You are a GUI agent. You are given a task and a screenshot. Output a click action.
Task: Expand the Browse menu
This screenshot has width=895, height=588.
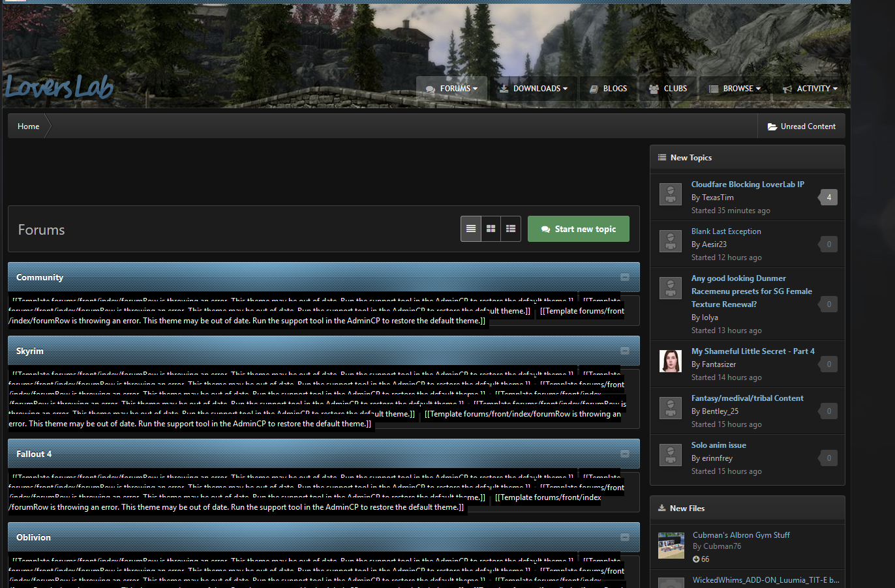tap(735, 89)
